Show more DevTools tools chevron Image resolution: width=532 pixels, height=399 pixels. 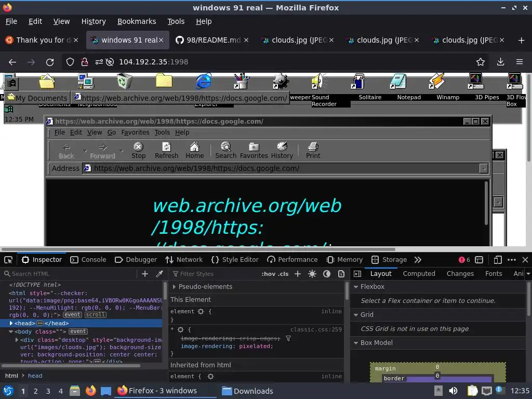pos(418,260)
